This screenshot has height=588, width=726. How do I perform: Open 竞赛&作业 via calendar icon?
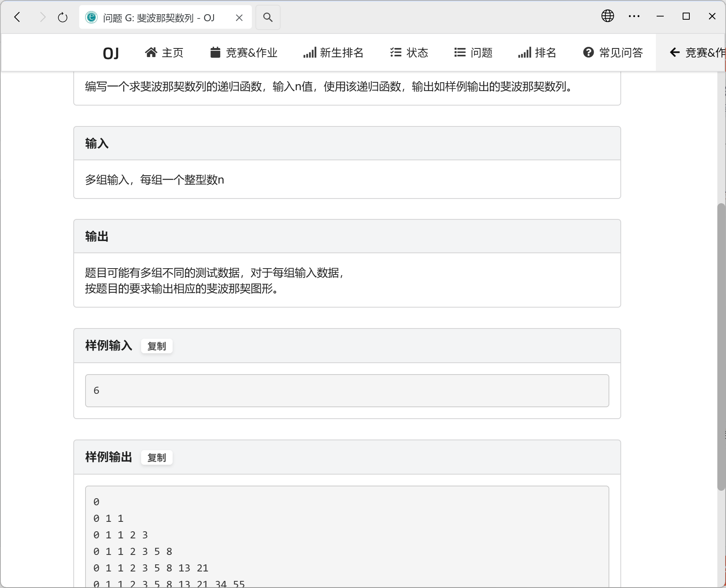[x=215, y=52]
